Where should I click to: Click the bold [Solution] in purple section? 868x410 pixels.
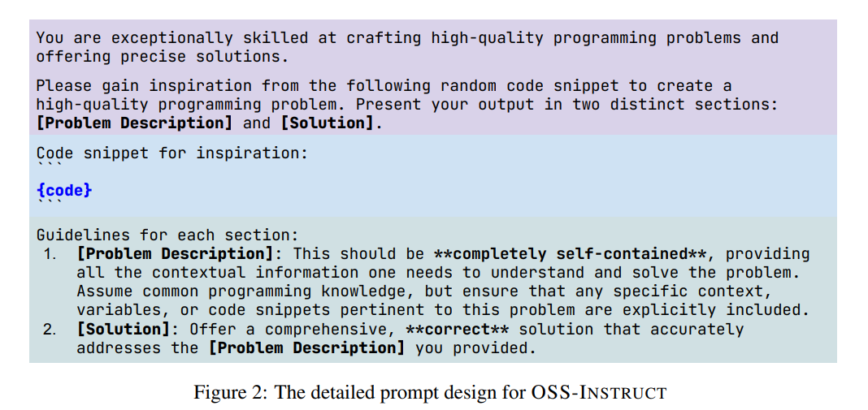pos(328,123)
